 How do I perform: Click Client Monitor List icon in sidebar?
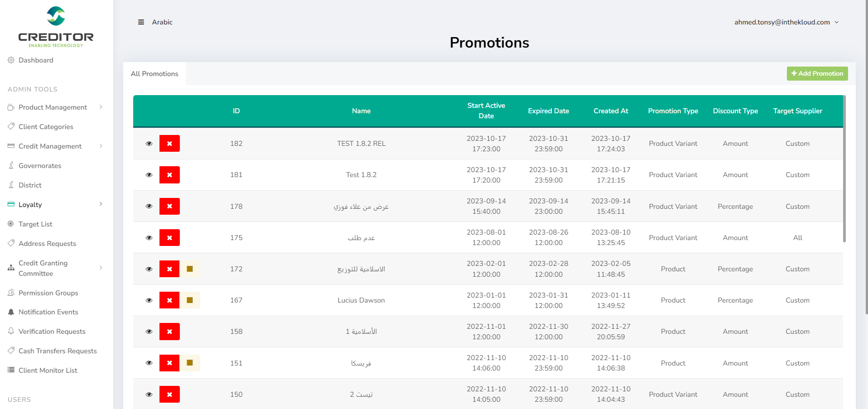click(11, 371)
